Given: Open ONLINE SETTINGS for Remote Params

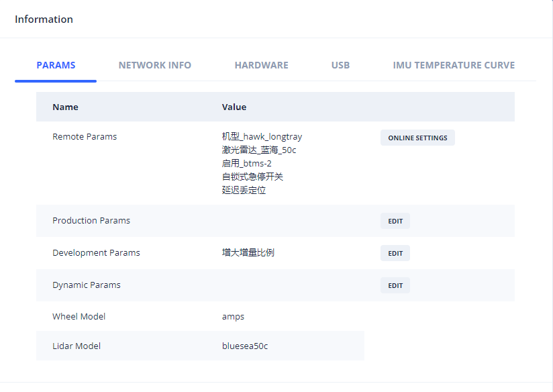Looking at the screenshot, I should 417,138.
